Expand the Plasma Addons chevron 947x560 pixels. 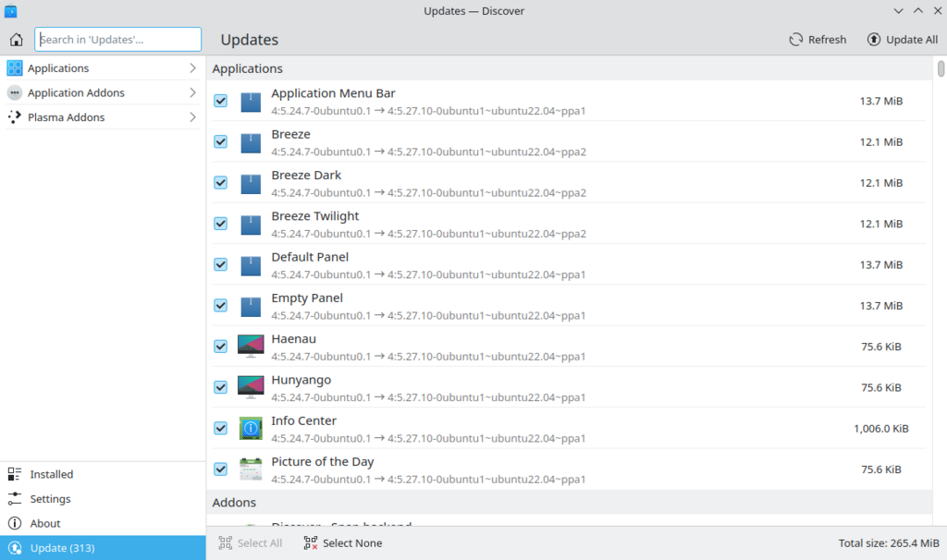(x=192, y=117)
